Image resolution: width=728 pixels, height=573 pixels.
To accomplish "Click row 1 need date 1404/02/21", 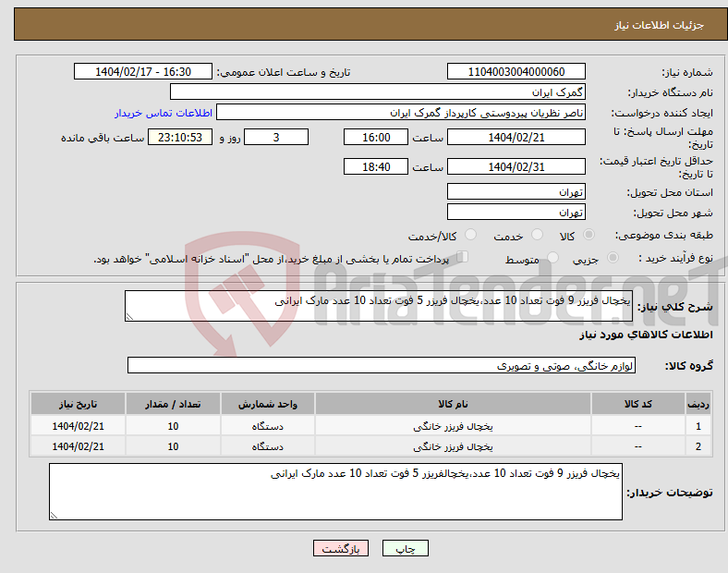I will click(x=78, y=426).
